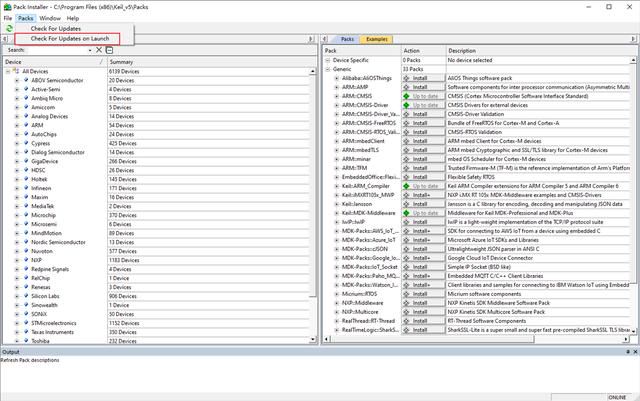Expand the Renesas vendor node
Image resolution: width=640 pixels, height=401 pixels.
(x=17, y=287)
